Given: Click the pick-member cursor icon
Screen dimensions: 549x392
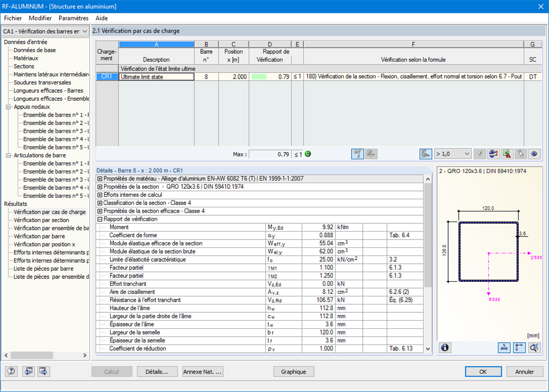Looking at the screenshot, I should tap(520, 154).
